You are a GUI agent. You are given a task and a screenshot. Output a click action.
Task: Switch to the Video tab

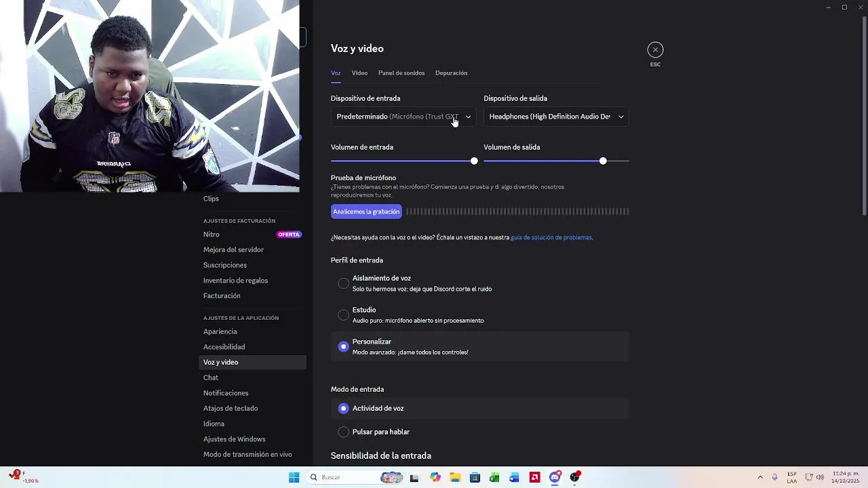pos(359,73)
